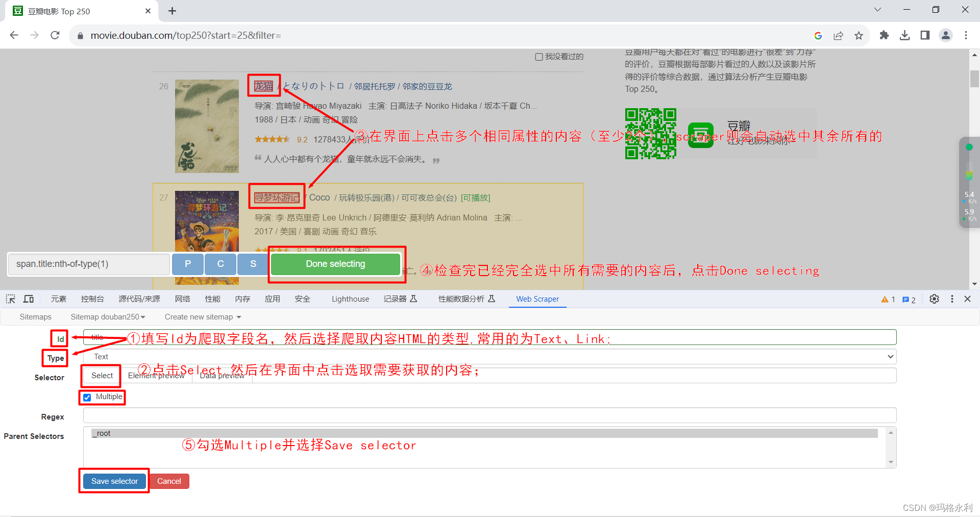
Task: Click the P parent selection button
Action: (188, 264)
